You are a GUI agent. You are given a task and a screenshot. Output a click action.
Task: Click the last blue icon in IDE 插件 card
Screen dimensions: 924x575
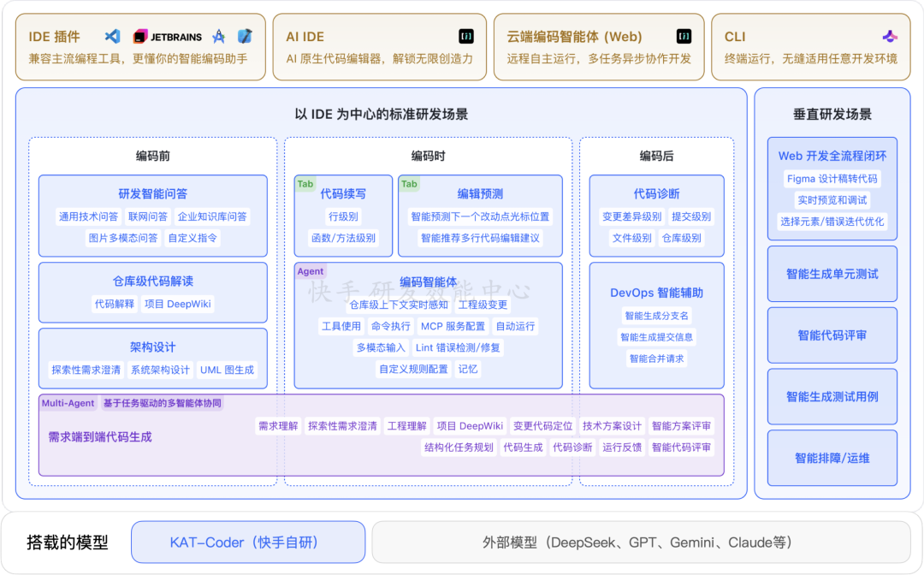tap(245, 37)
